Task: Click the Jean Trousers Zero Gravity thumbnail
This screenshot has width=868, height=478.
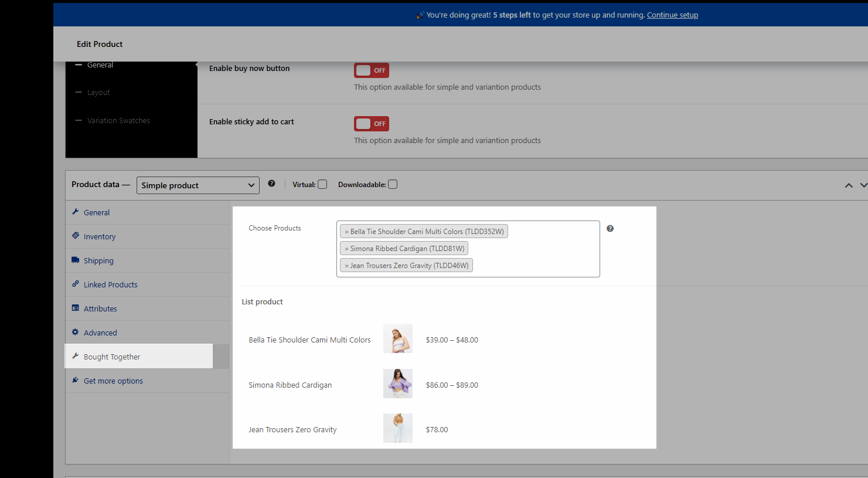Action: pyautogui.click(x=398, y=428)
